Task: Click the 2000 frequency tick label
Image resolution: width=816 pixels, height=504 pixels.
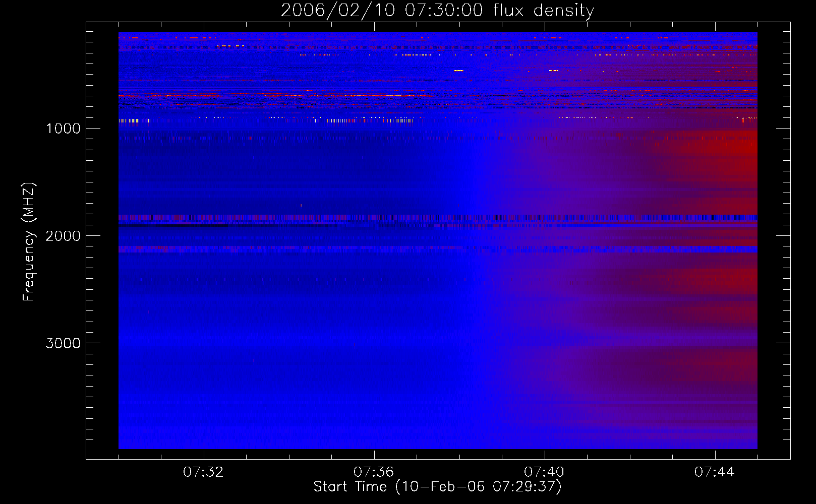Action: [x=63, y=236]
